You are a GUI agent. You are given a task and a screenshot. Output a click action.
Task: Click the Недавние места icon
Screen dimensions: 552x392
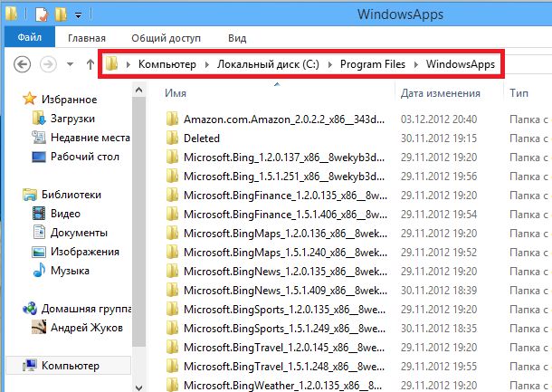[39, 137]
